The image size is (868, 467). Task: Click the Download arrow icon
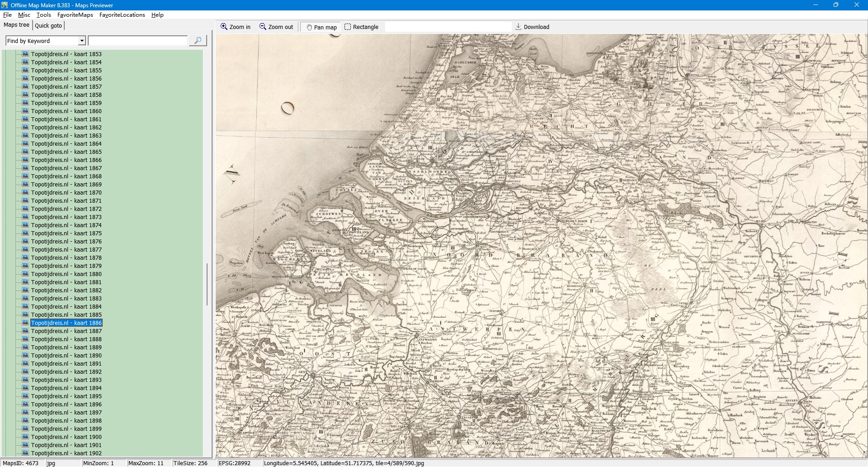tap(519, 27)
